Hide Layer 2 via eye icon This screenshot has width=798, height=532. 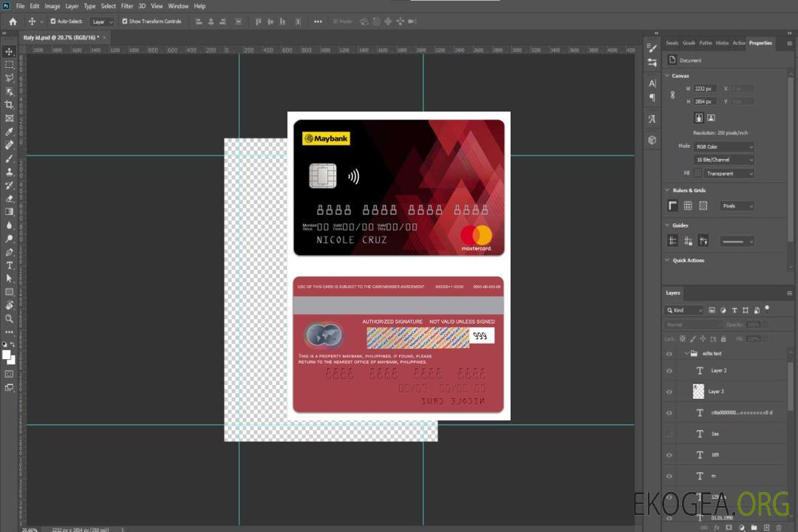coord(669,371)
